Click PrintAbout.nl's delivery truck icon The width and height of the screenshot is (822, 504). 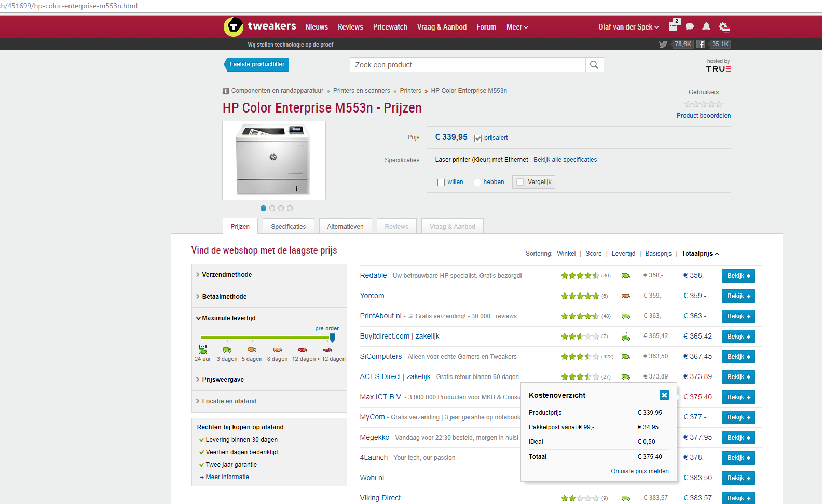coord(626,316)
